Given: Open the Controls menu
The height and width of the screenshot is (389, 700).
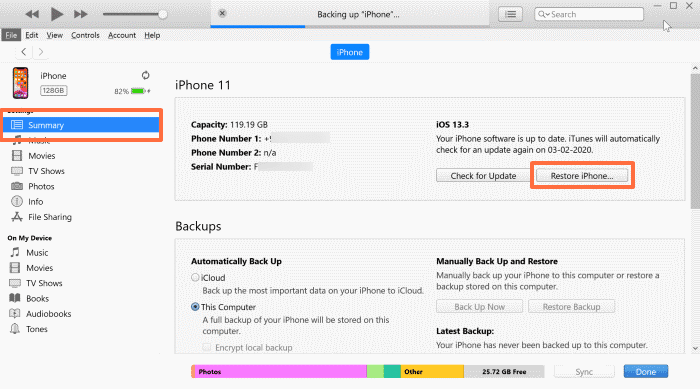Looking at the screenshot, I should click(85, 35).
